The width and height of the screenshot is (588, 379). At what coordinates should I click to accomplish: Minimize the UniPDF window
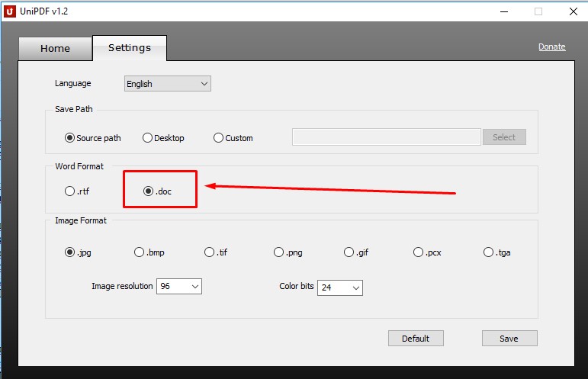pos(504,11)
